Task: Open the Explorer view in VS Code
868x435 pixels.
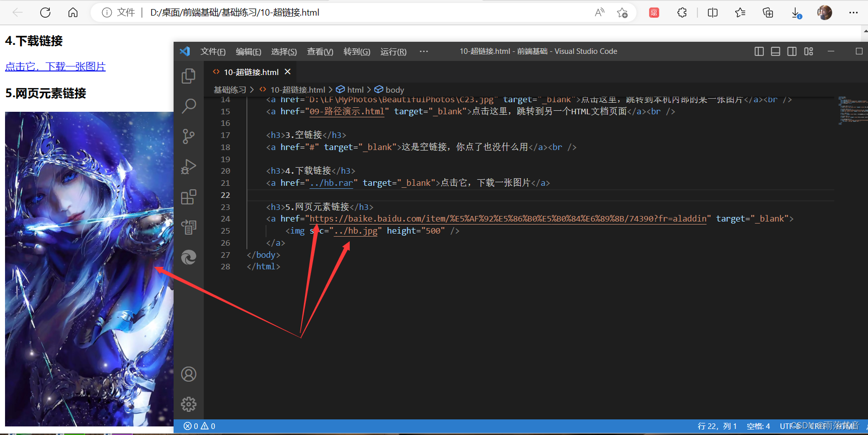Action: coord(189,76)
